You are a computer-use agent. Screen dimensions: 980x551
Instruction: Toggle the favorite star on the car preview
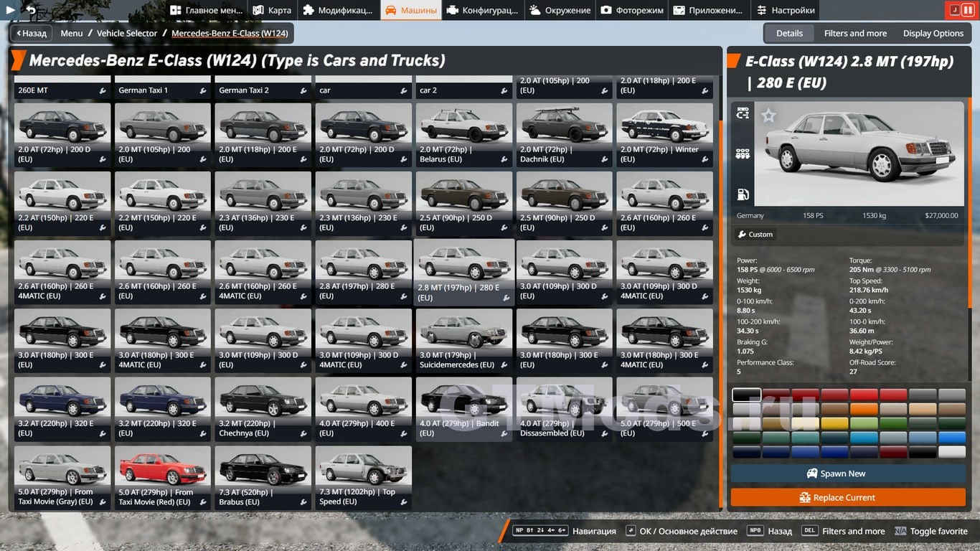coord(768,116)
